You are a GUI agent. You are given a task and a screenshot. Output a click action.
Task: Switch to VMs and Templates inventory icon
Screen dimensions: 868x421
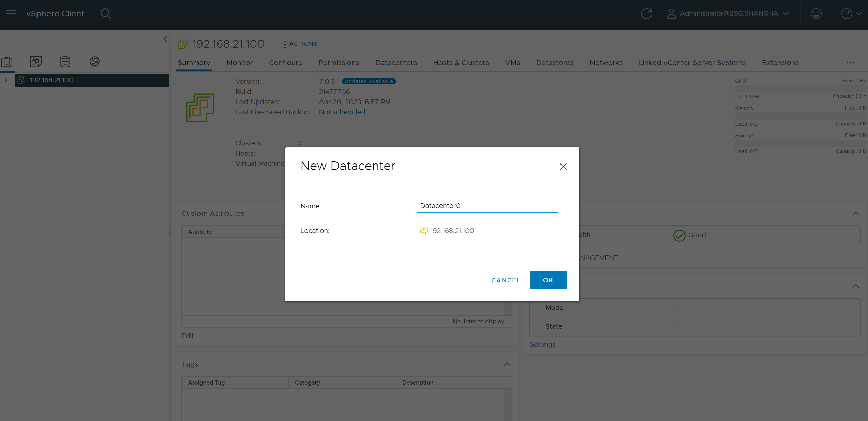pos(36,62)
